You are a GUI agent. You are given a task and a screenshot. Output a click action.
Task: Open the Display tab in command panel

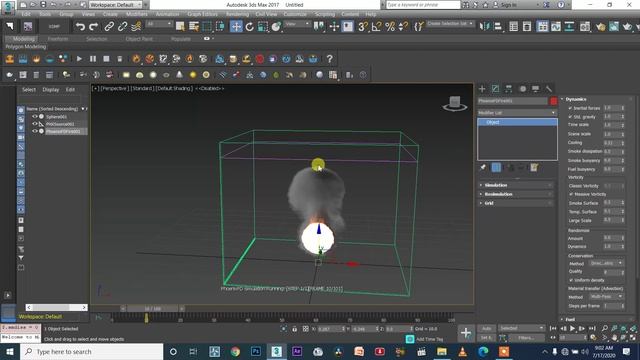[x=536, y=89]
